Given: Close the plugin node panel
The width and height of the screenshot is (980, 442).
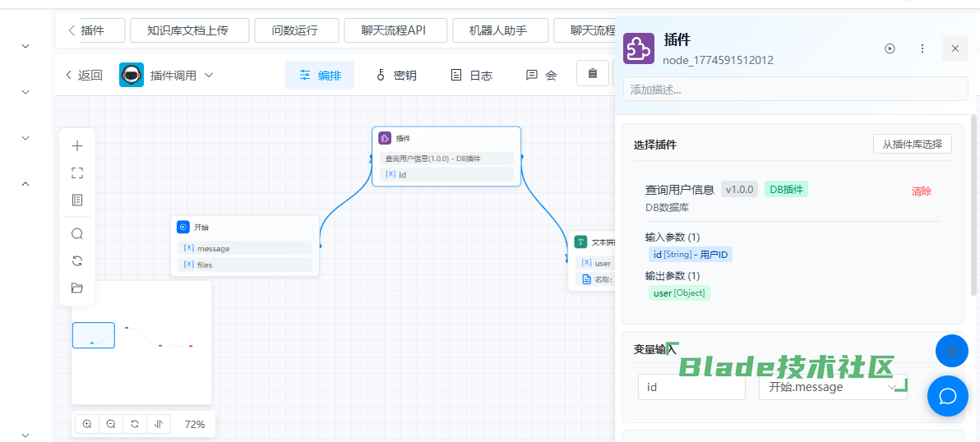Looking at the screenshot, I should tap(955, 48).
